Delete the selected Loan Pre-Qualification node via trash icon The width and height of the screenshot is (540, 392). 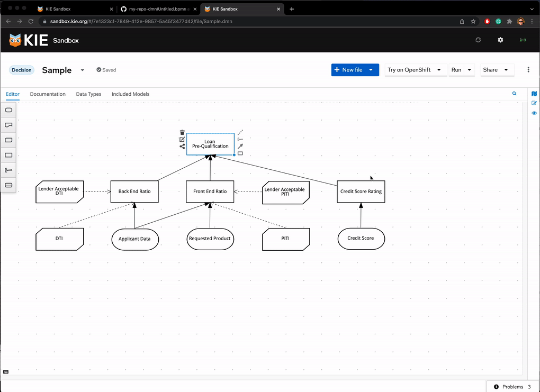182,133
